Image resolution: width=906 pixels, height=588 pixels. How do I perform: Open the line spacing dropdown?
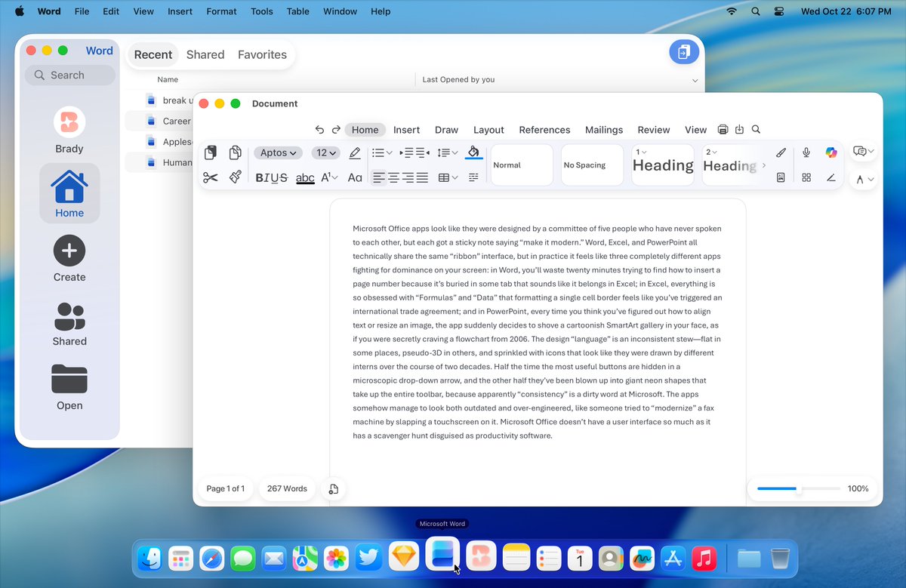pos(448,152)
